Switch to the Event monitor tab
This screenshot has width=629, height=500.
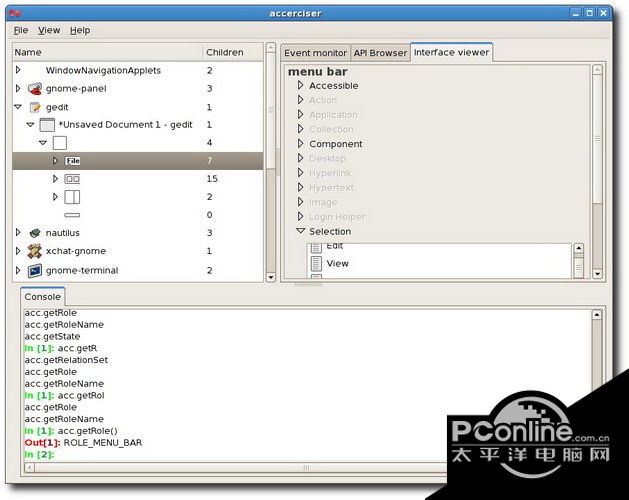[x=315, y=53]
